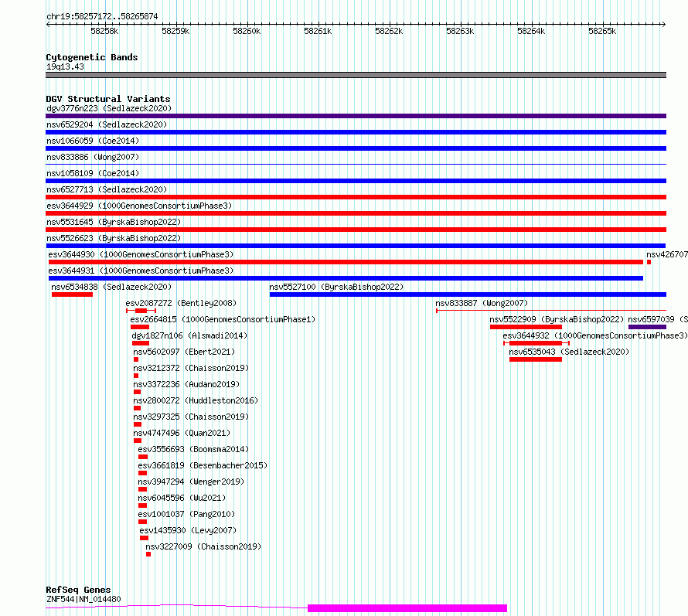Click esv3644929 (1000GenomesConsortiumPhase3) label
Viewport: 688px width, 616px height.
click(x=139, y=206)
